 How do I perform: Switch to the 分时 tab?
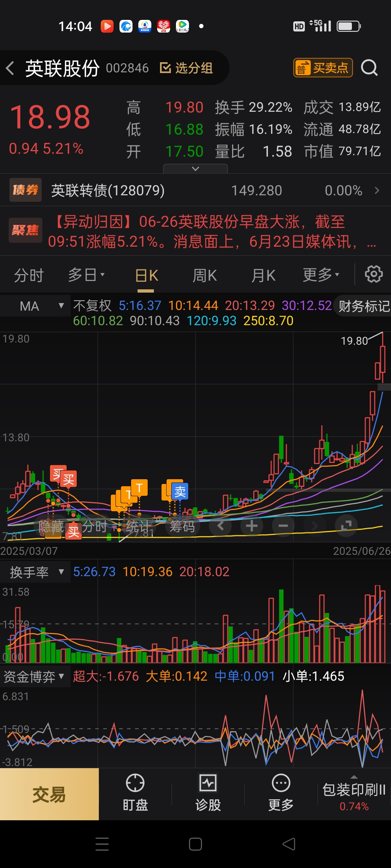(29, 275)
